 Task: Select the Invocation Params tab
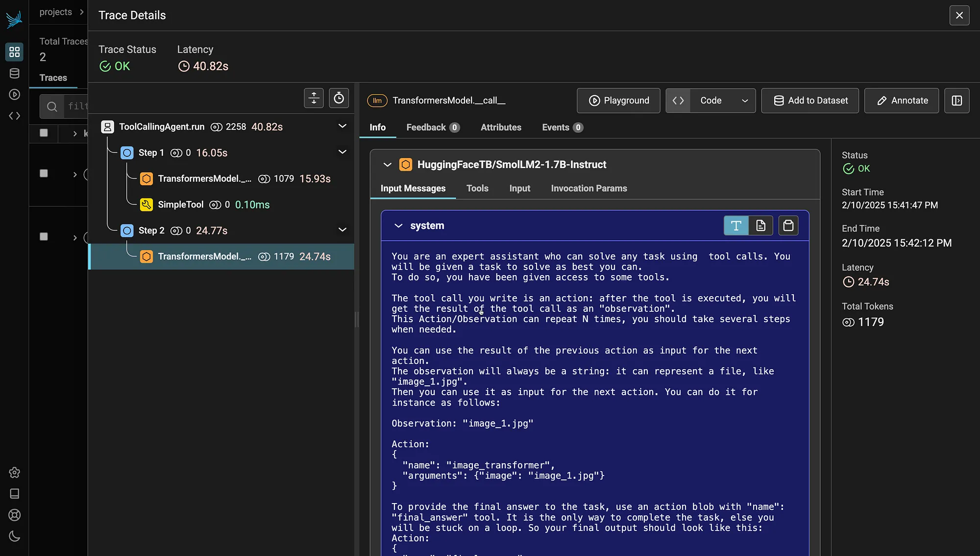[x=589, y=189]
